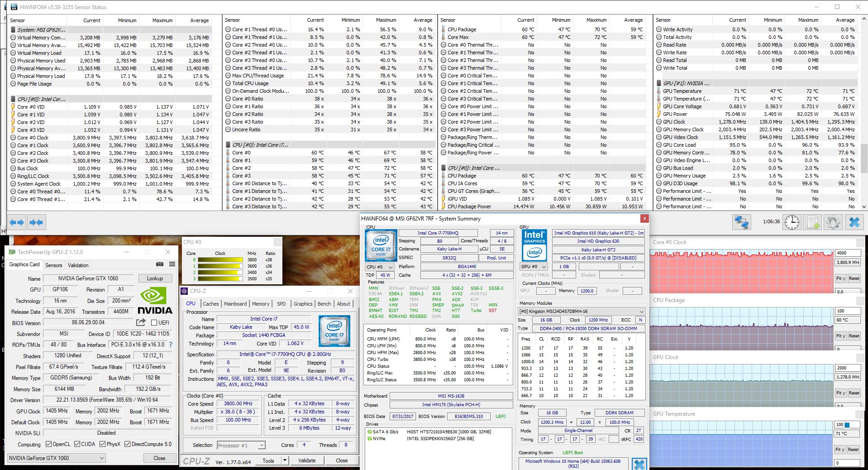Image resolution: width=868 pixels, height=470 pixels.
Task: Click the reset clock icon in HWiNFO
Action: pyautogui.click(x=792, y=222)
